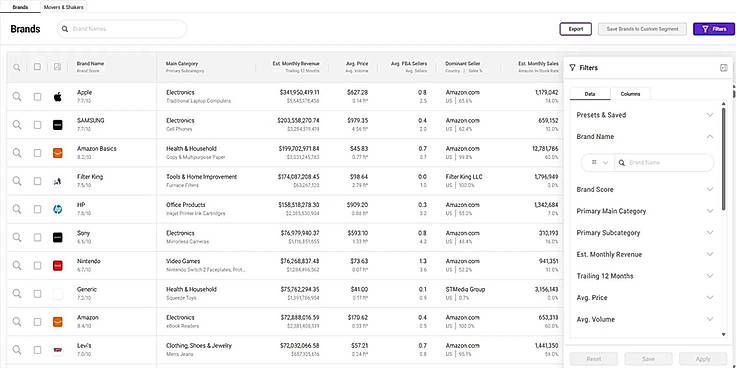Image resolution: width=736 pixels, height=368 pixels.
Task: Select the Columns tab in Filters
Action: pos(630,94)
